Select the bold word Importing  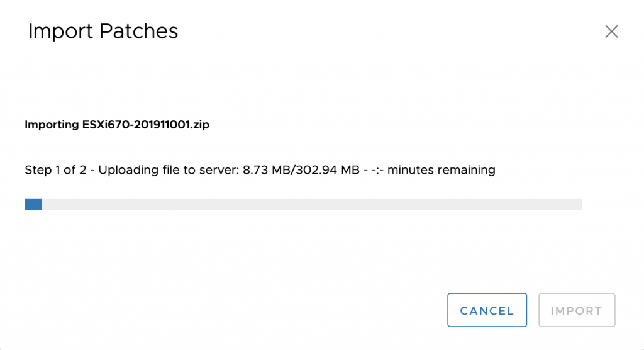point(52,125)
